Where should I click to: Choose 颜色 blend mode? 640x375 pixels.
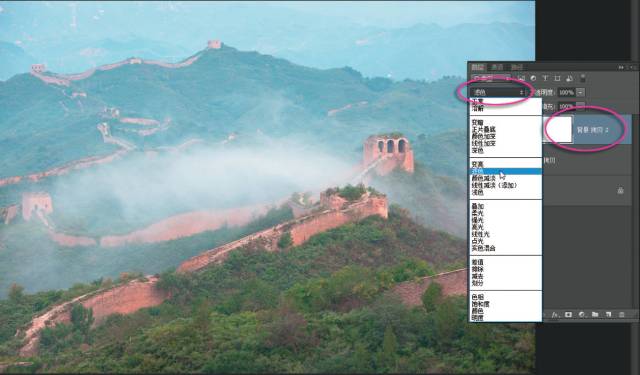(x=506, y=311)
